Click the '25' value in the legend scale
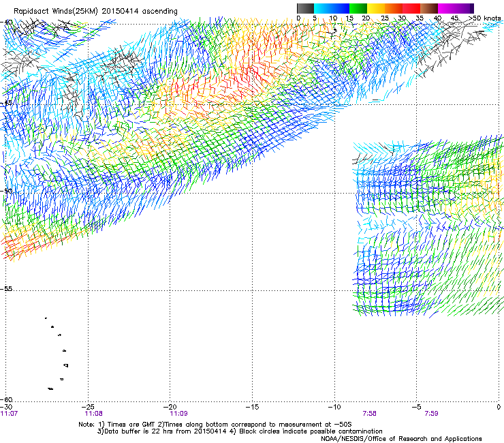Image resolution: width=504 pixels, height=443 pixels. tap(385, 18)
